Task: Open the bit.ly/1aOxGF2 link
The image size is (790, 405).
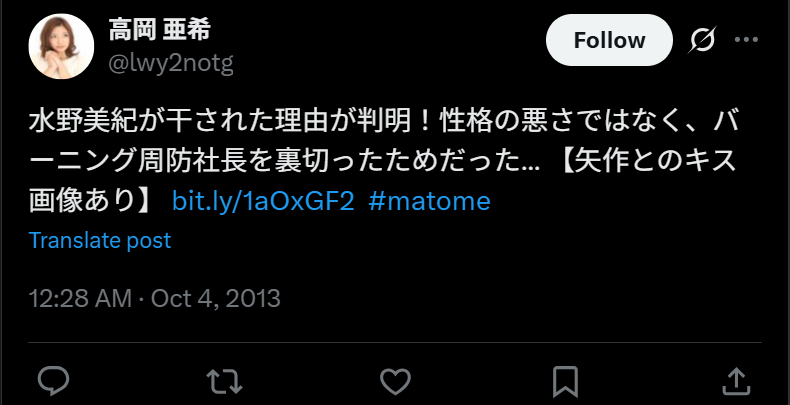Action: click(263, 201)
